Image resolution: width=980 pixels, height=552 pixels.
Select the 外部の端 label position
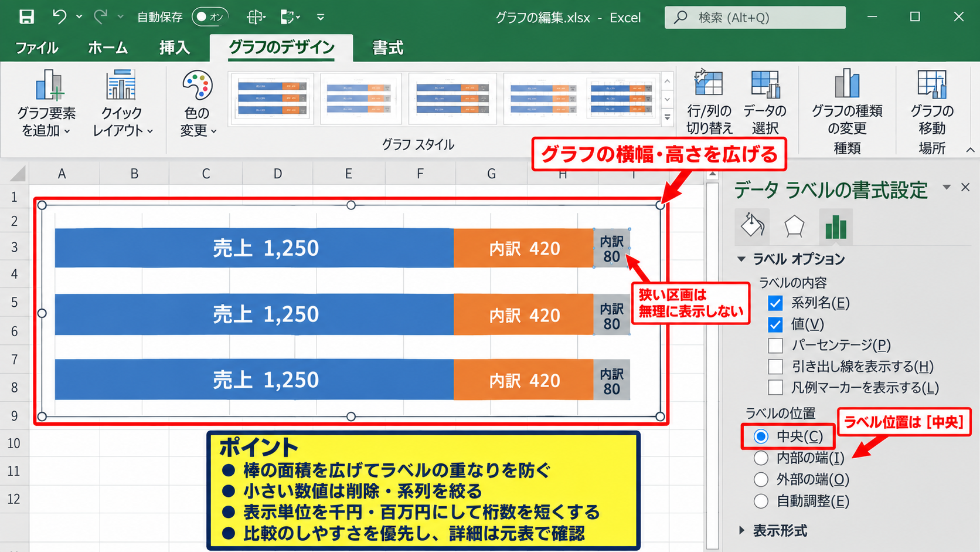click(761, 479)
